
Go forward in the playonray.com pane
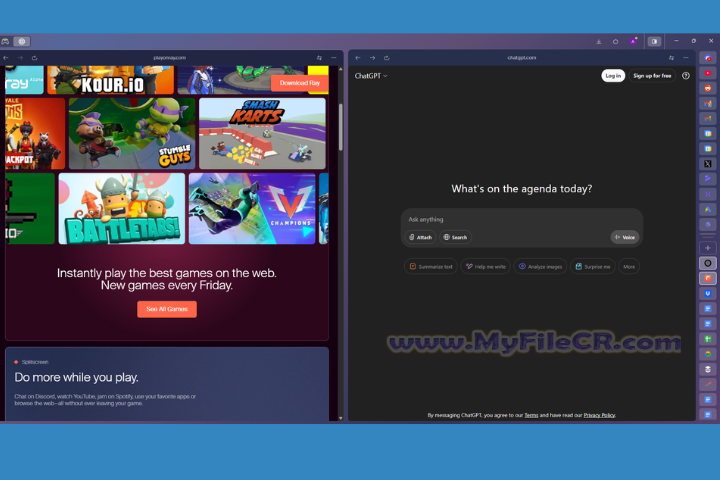click(20, 58)
